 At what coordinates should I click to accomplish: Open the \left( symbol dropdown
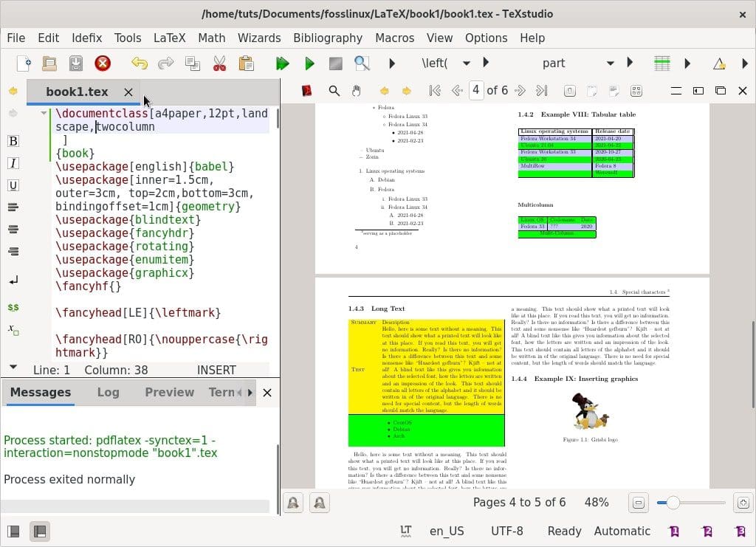click(467, 63)
